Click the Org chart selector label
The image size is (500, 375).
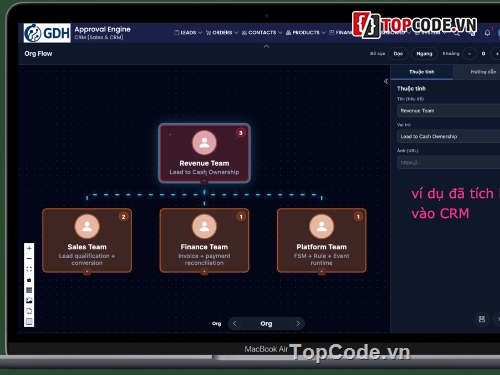tap(266, 324)
